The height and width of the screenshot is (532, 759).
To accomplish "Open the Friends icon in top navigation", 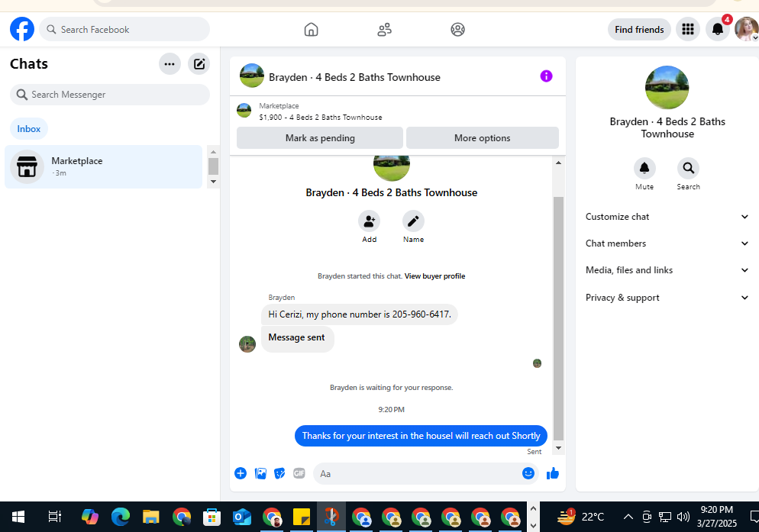I will click(384, 30).
